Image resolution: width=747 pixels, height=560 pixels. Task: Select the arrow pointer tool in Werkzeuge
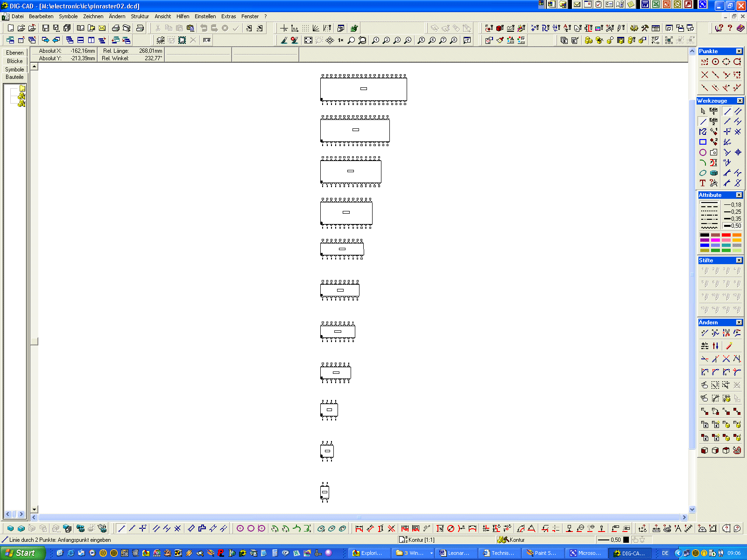tap(703, 111)
